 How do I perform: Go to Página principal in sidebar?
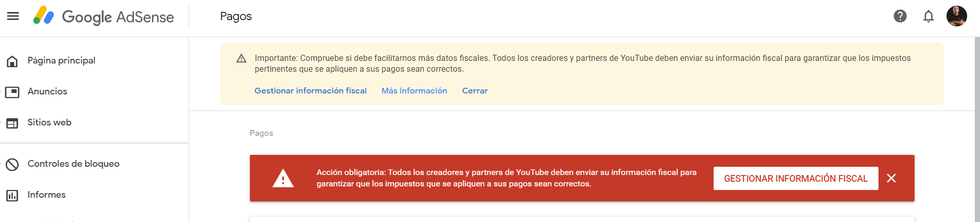(x=61, y=60)
